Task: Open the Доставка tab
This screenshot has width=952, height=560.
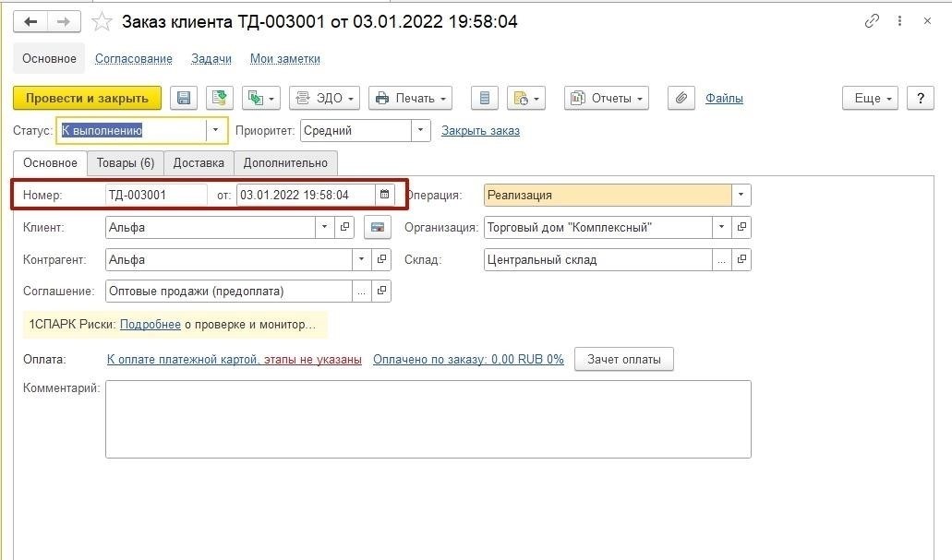Action: [199, 163]
